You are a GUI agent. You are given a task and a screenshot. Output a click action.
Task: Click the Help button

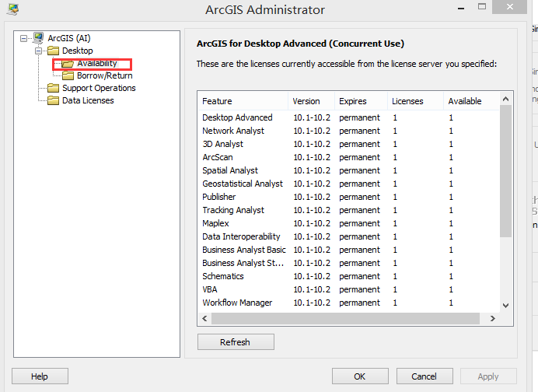[x=40, y=376]
